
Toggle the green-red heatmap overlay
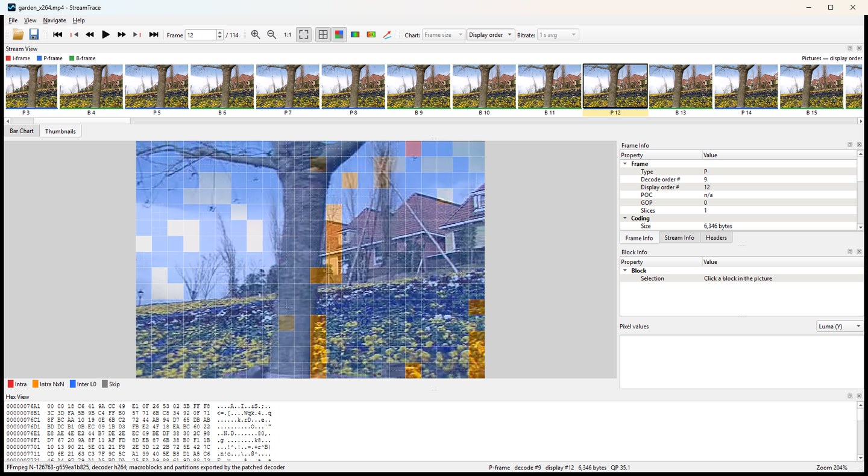355,35
